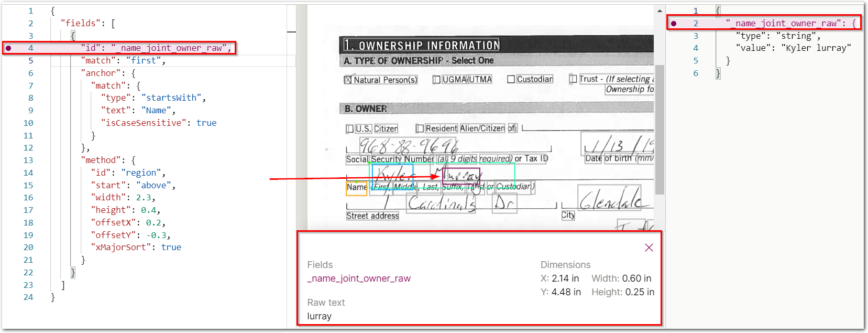Click the Name anchor box on document
868x333 pixels.
click(x=356, y=188)
